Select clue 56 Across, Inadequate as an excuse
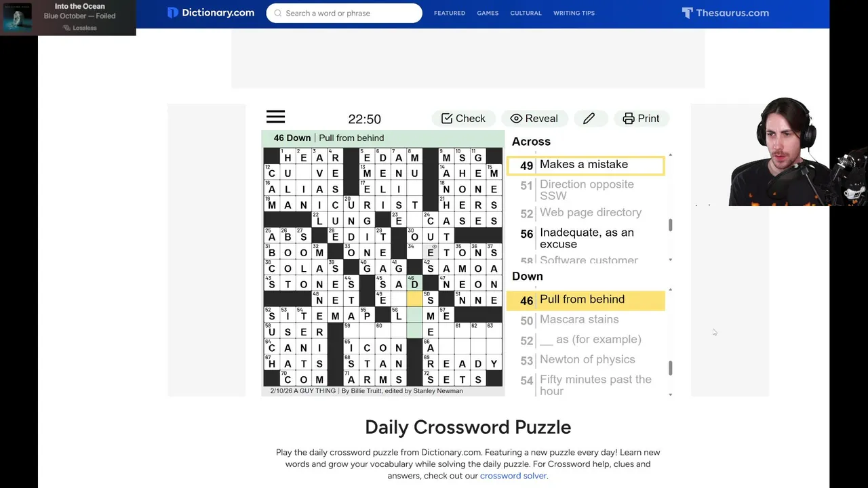The width and height of the screenshot is (868, 488). [x=587, y=238]
